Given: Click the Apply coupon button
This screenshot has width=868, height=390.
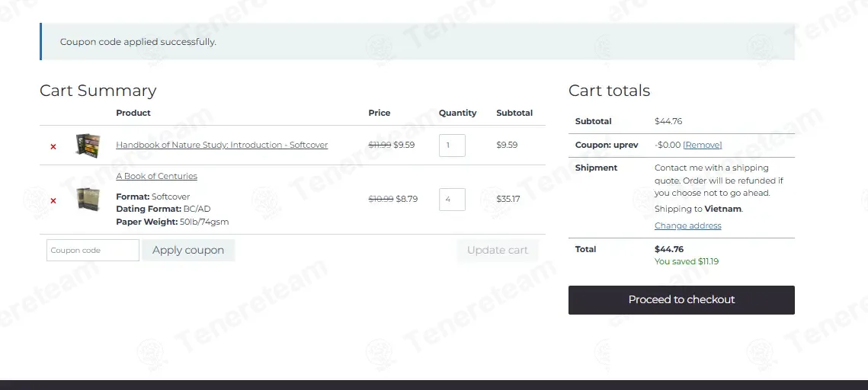Looking at the screenshot, I should [x=188, y=250].
